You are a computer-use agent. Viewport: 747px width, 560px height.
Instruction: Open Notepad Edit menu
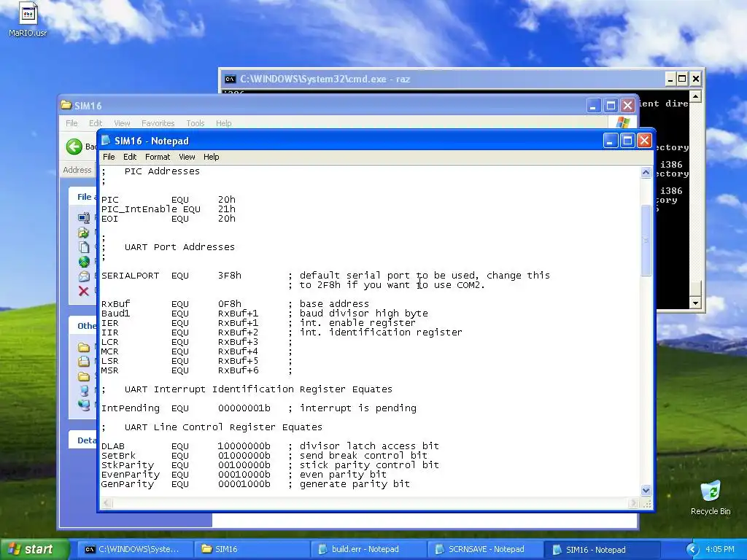[x=130, y=157]
